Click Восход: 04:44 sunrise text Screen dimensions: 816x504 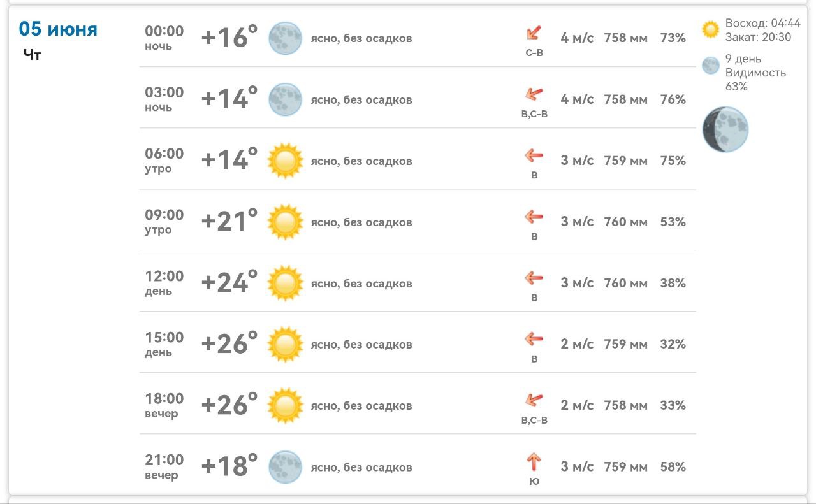[x=762, y=24]
